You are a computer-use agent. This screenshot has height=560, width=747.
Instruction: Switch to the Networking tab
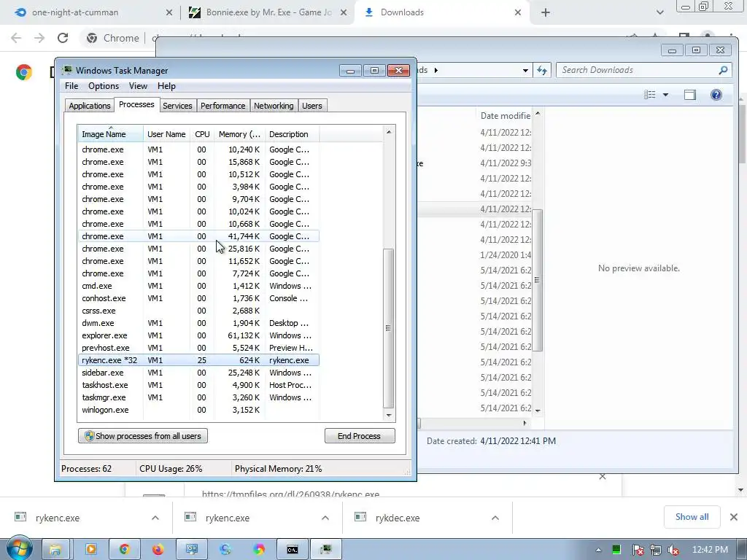click(x=274, y=106)
